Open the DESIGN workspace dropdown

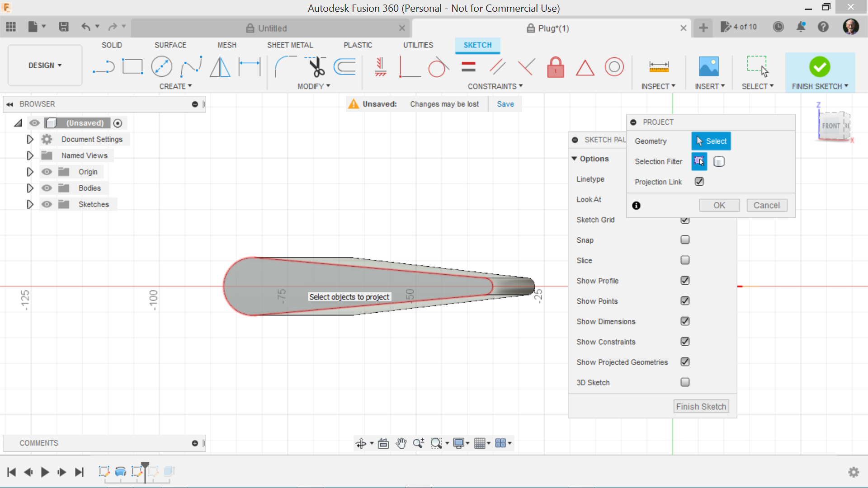click(45, 66)
